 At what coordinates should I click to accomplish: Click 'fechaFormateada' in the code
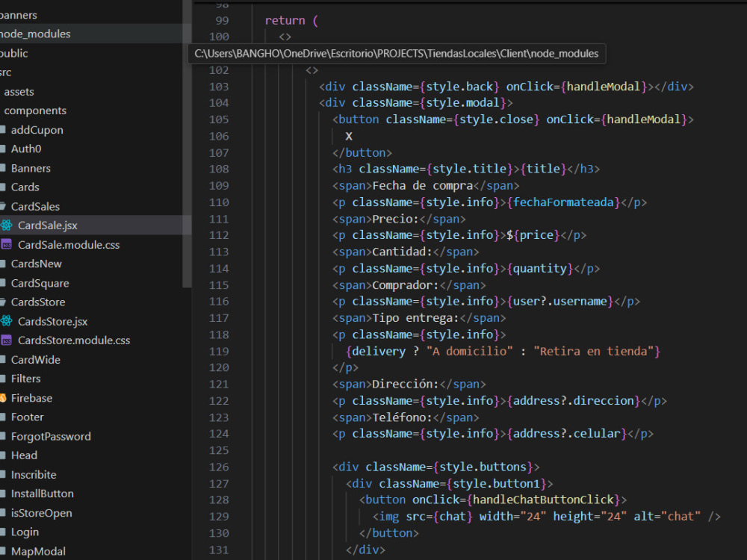coord(562,202)
